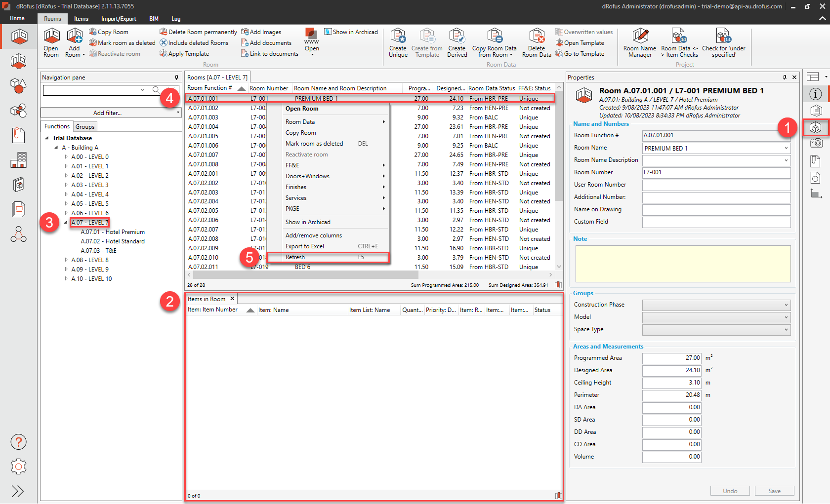Screen dimensions: 830x504
Task: Toggle the Properties panel pin
Action: [785, 78]
